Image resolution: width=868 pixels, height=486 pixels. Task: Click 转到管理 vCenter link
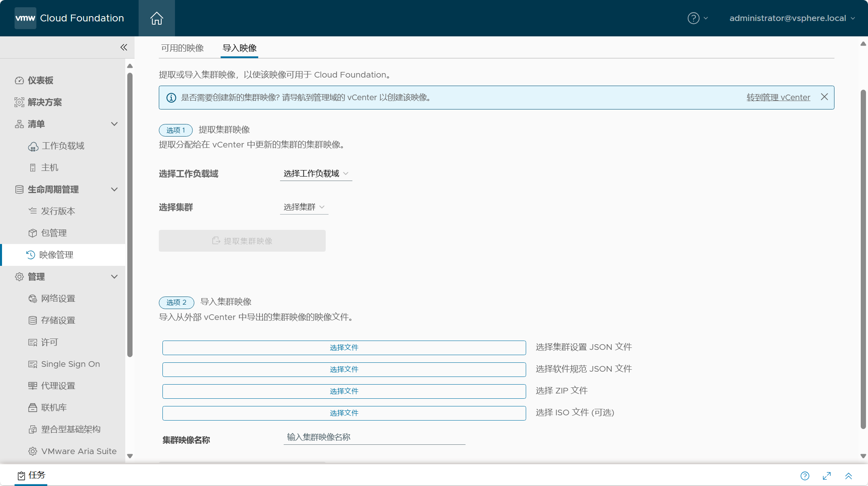(x=779, y=97)
